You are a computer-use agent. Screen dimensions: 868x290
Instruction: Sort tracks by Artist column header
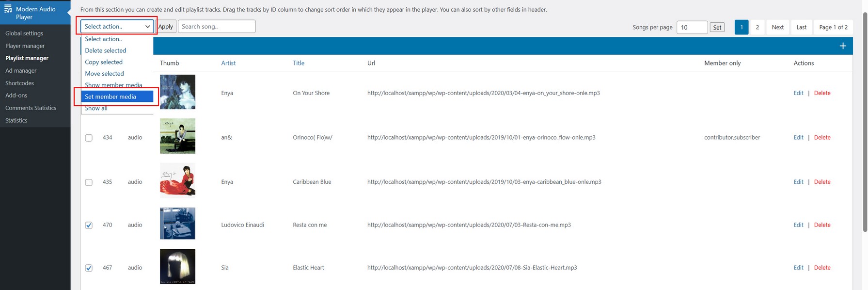click(x=228, y=63)
